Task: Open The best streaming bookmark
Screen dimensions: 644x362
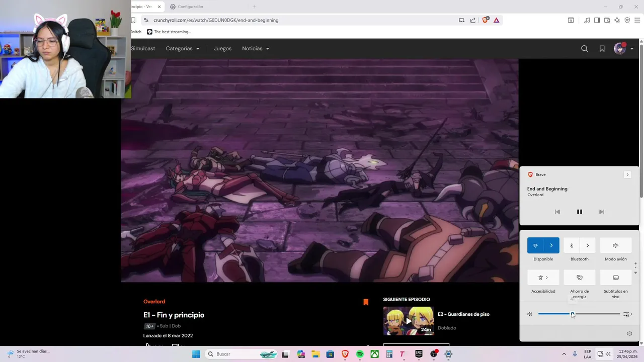Action: [169, 32]
